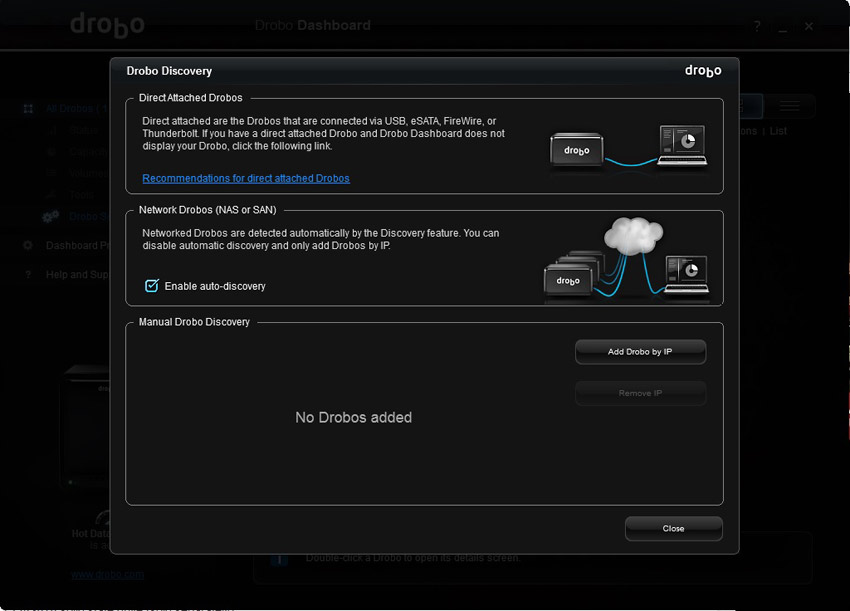The height and width of the screenshot is (611, 850).
Task: Open the www.drobo.com link
Action: click(x=107, y=575)
